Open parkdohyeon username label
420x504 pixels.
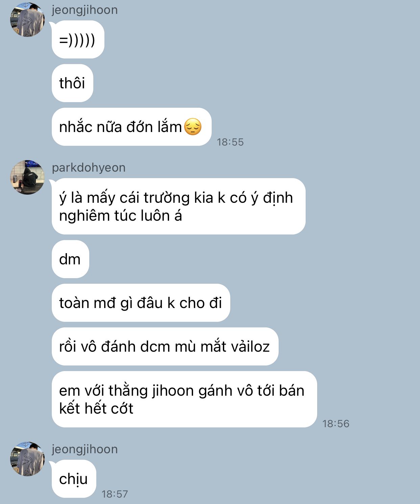point(89,168)
